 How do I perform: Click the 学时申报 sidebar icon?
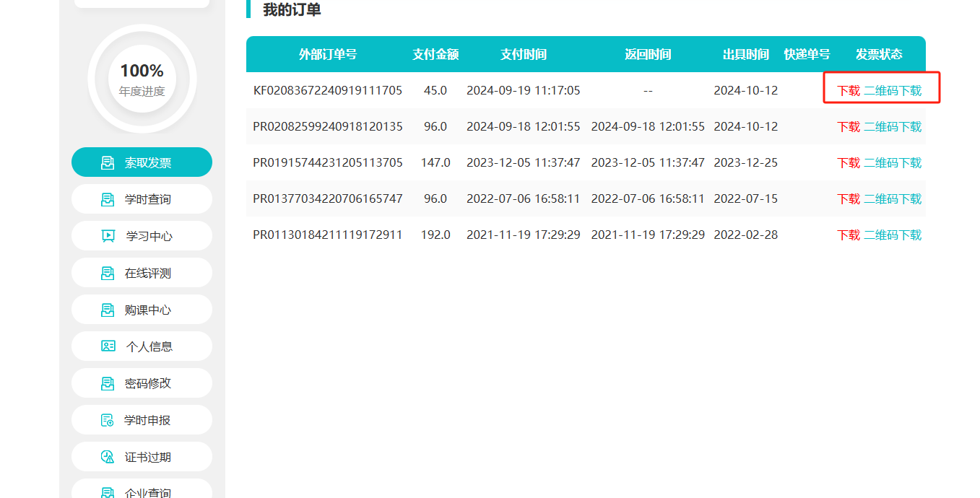coord(108,420)
